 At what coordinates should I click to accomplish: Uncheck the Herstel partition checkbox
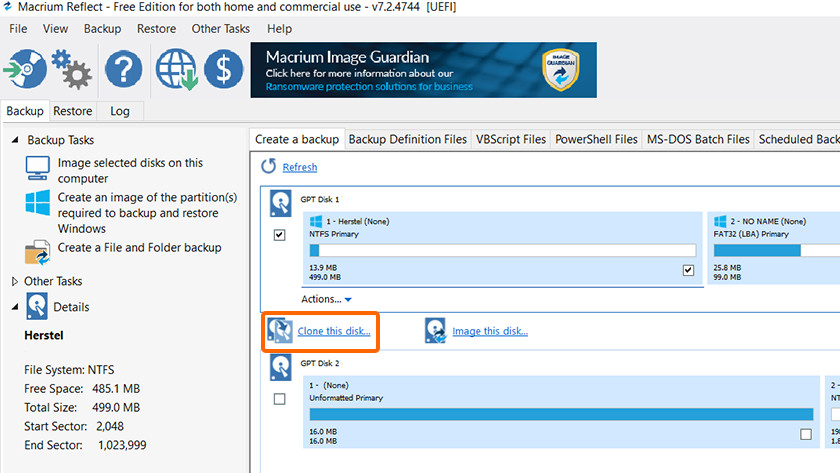pyautogui.click(x=688, y=270)
